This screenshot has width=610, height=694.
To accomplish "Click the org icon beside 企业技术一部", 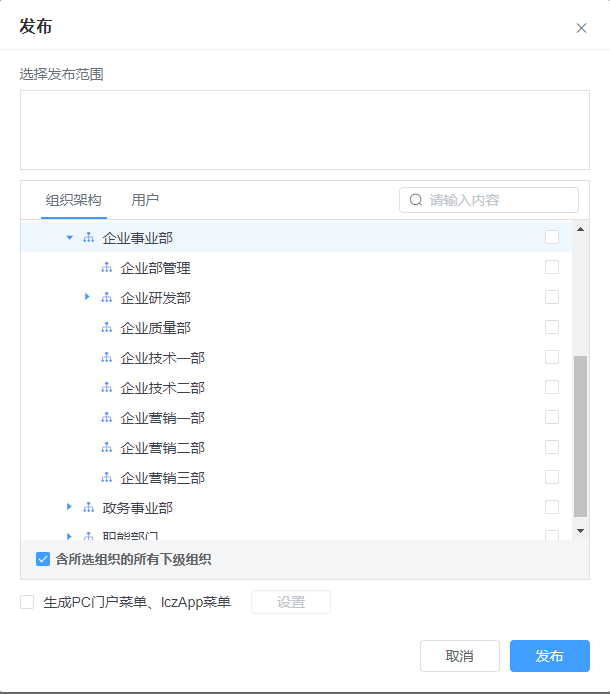I will (x=106, y=358).
